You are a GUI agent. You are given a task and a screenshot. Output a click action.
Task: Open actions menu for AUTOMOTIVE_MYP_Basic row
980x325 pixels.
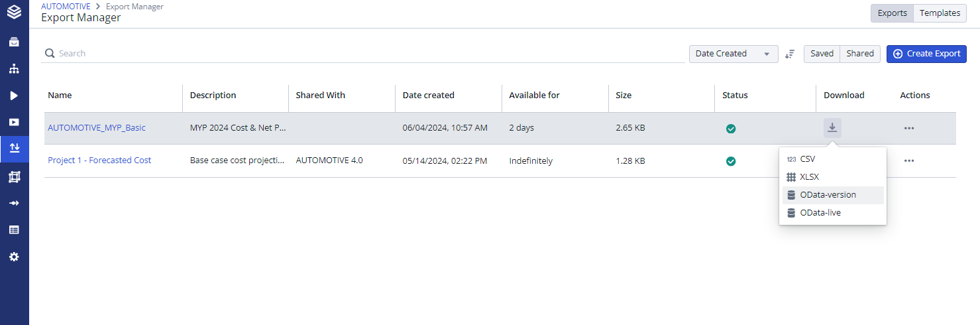(908, 128)
